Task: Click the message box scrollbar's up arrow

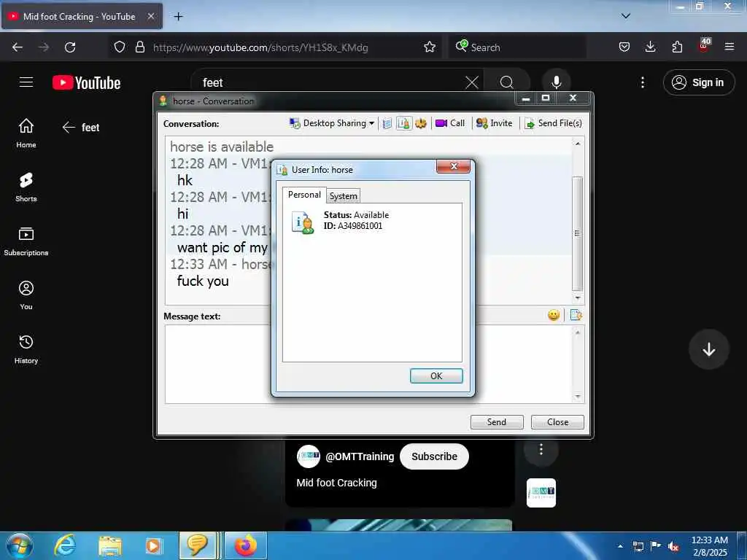Action: (x=578, y=332)
